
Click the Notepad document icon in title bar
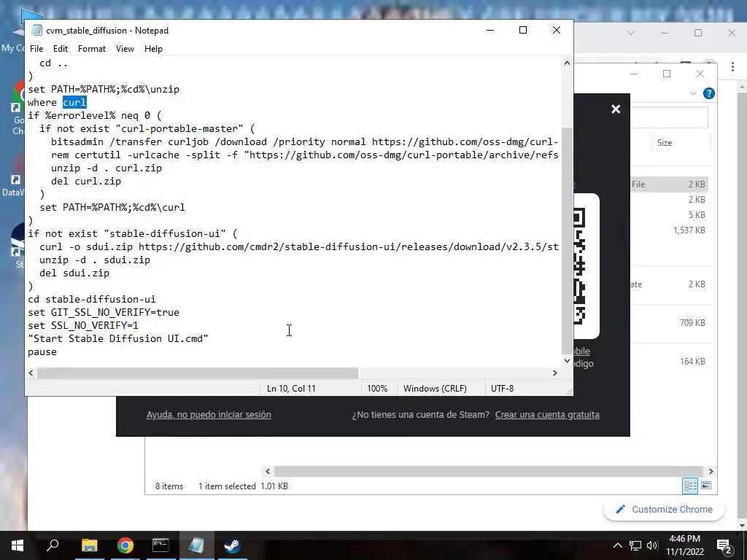click(x=36, y=30)
